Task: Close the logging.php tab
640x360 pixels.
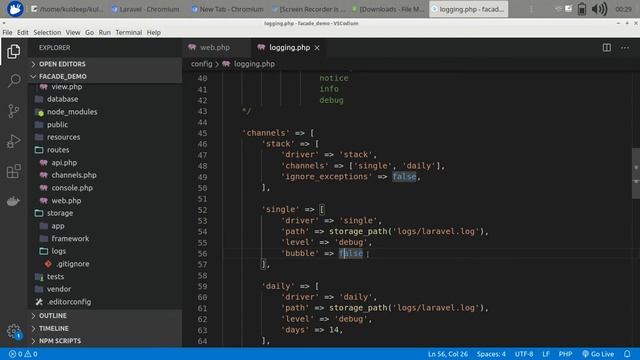Action: pyautogui.click(x=317, y=48)
